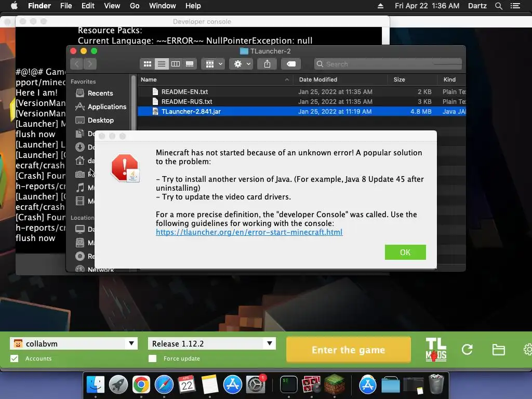This screenshot has width=532, height=399.
Task: Click the Pictures camera icon in sidebar
Action: pos(80,174)
